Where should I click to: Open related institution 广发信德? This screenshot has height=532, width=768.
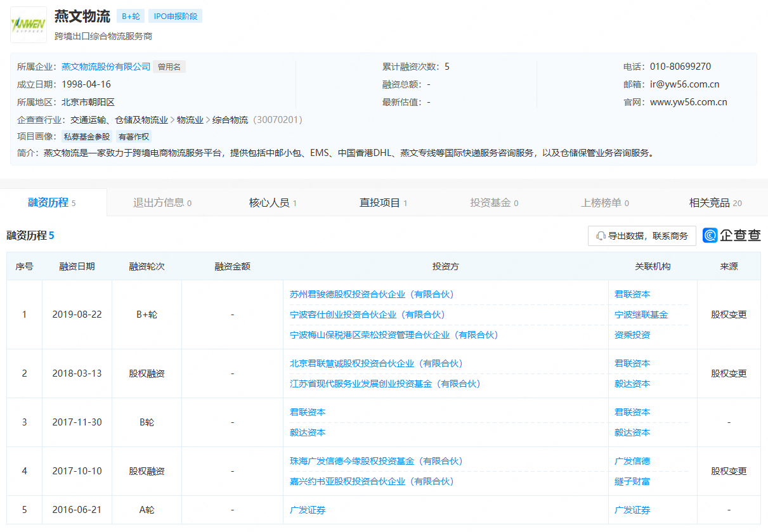tap(632, 461)
